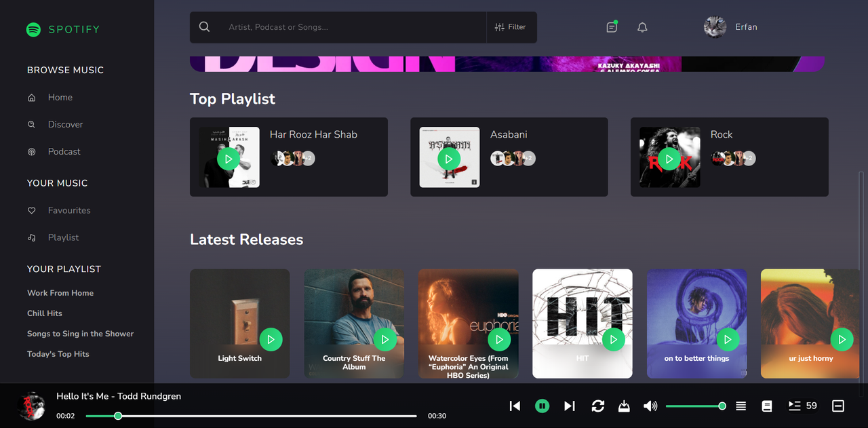Play Country Stuff The Album
The width and height of the screenshot is (868, 428).
385,339
